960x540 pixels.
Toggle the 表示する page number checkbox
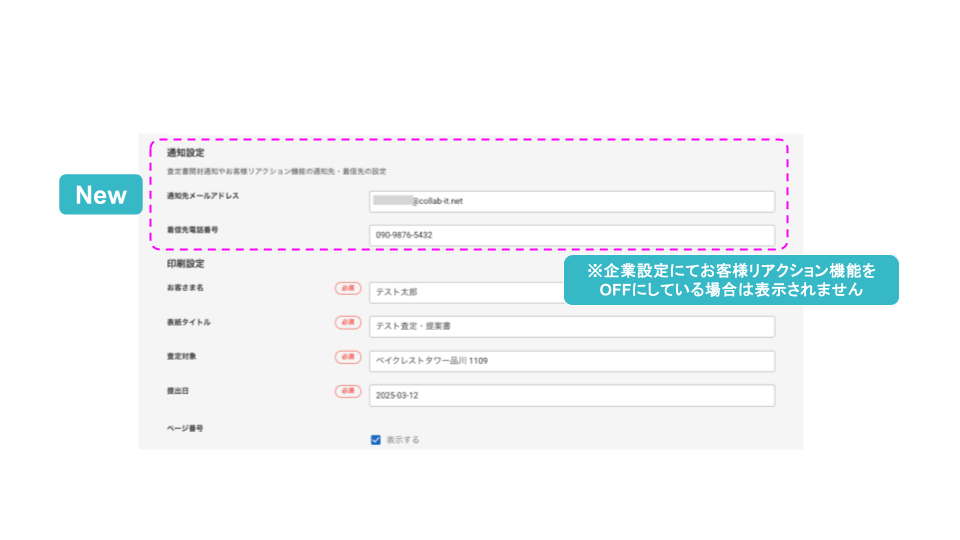(376, 439)
